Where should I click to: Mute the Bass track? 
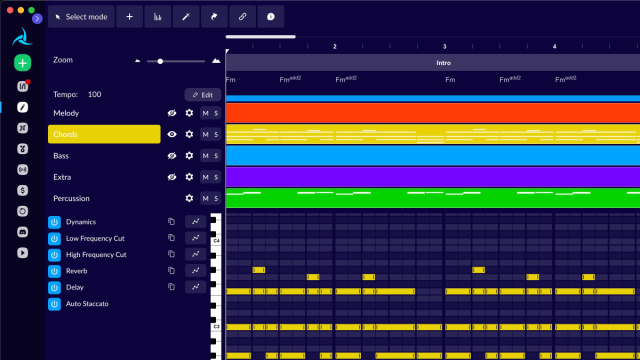pyautogui.click(x=205, y=156)
